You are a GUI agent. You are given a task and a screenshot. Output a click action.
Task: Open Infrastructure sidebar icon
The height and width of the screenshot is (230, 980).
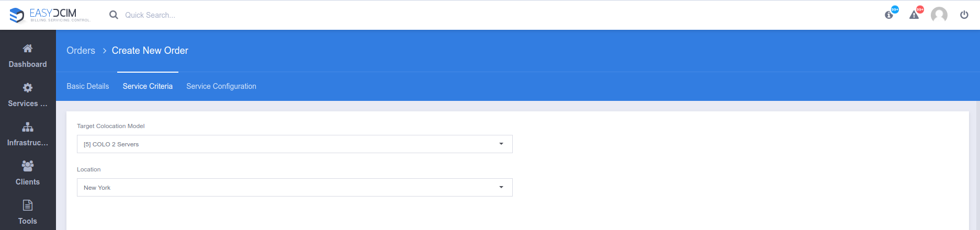tap(28, 127)
